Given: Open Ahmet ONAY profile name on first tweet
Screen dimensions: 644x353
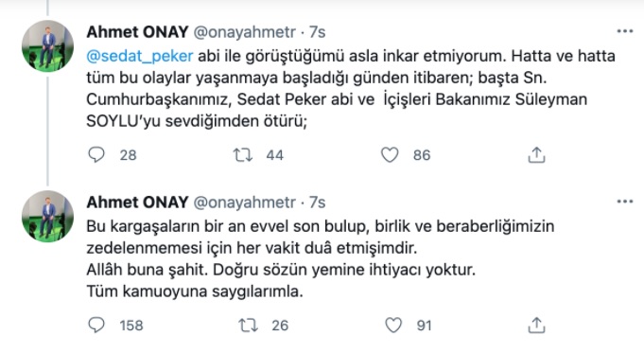Looking at the screenshot, I should coord(137,31).
